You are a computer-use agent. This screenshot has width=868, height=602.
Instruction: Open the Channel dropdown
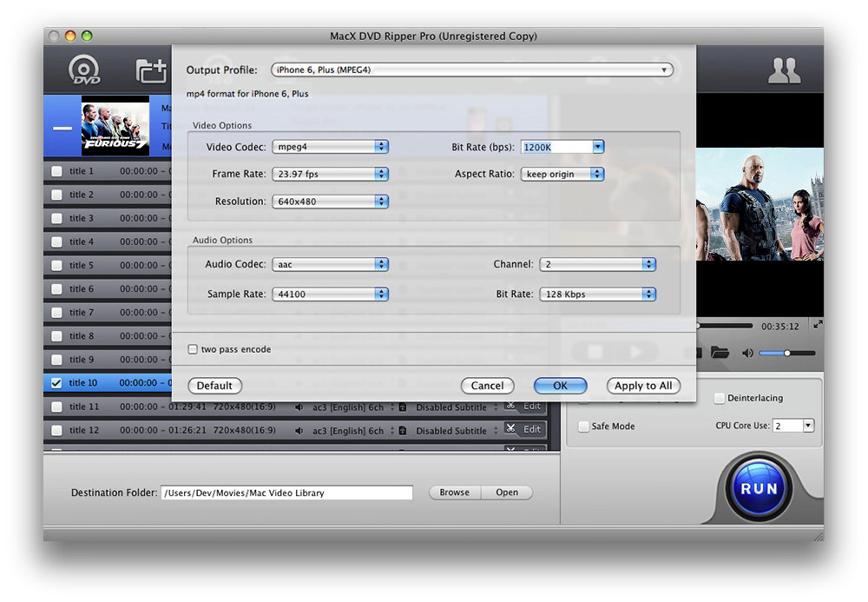tap(598, 264)
